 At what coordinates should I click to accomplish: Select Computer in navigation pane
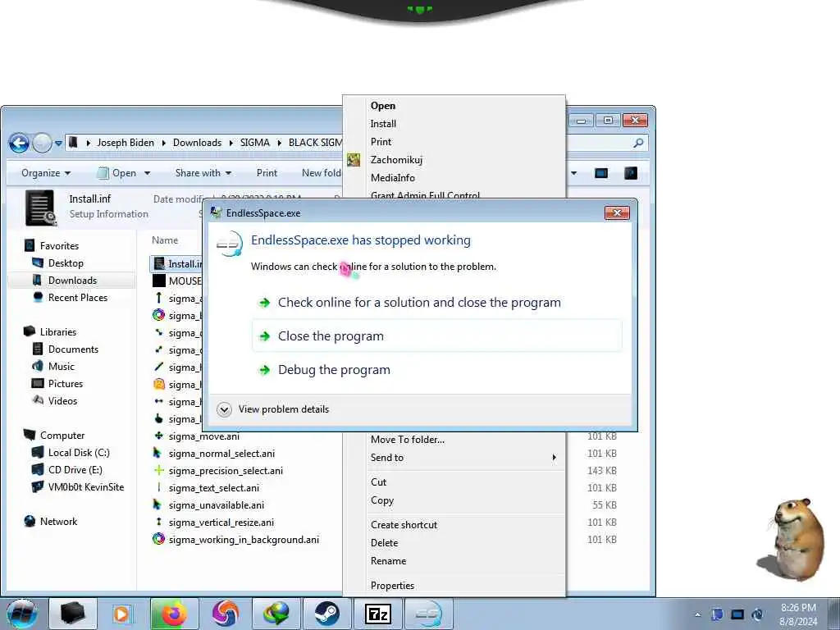point(62,436)
